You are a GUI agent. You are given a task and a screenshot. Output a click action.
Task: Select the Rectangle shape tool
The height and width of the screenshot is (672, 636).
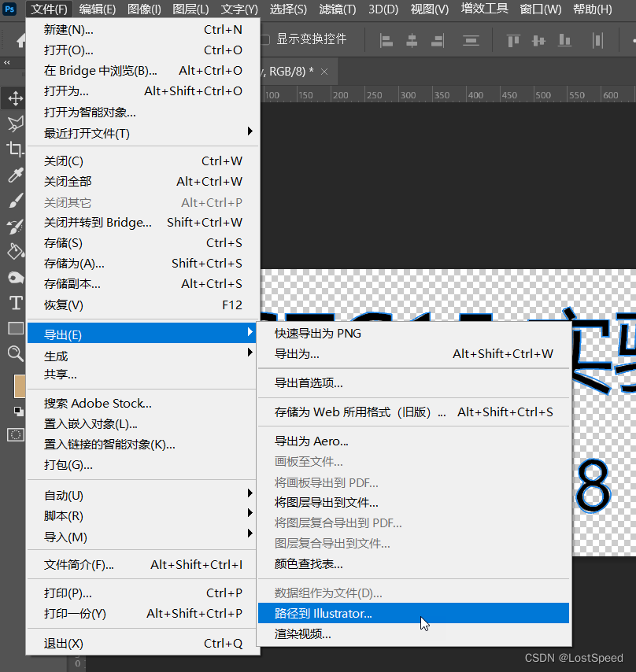(16, 328)
